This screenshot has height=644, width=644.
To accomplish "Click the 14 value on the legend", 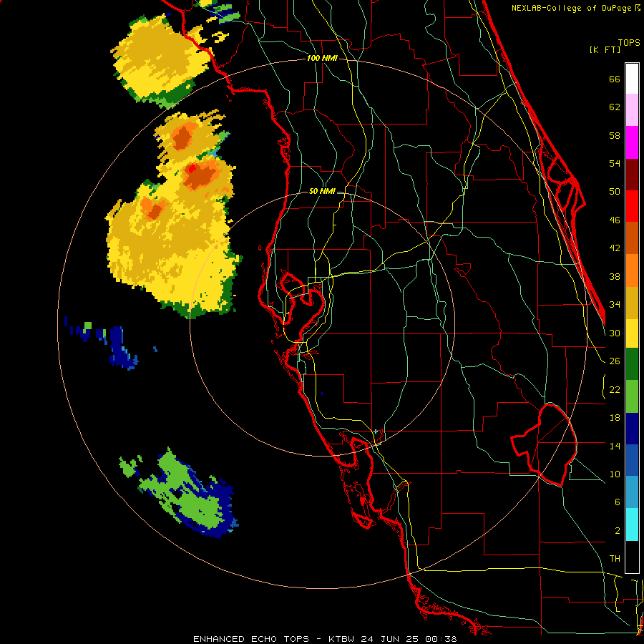I will click(x=615, y=446).
